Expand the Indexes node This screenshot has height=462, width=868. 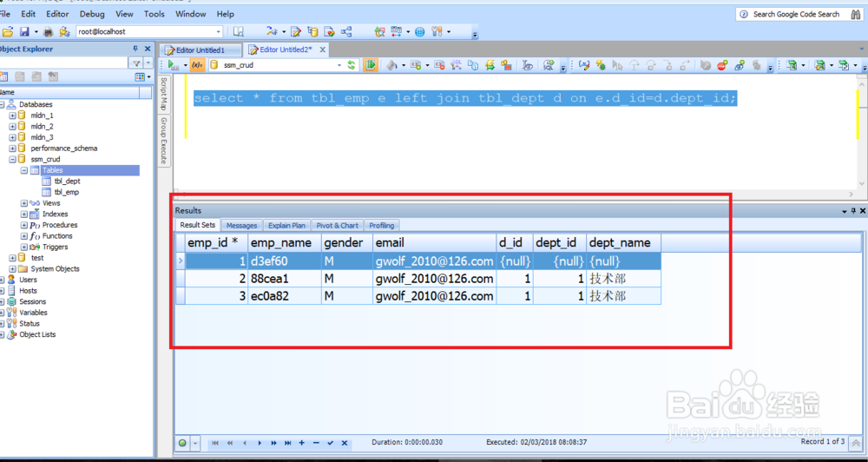tap(23, 214)
